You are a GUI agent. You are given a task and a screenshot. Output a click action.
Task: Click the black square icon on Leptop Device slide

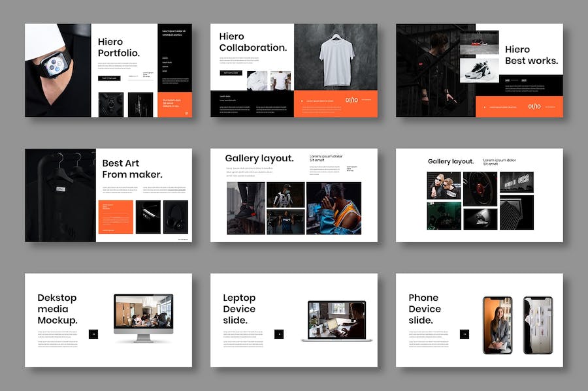click(x=279, y=334)
